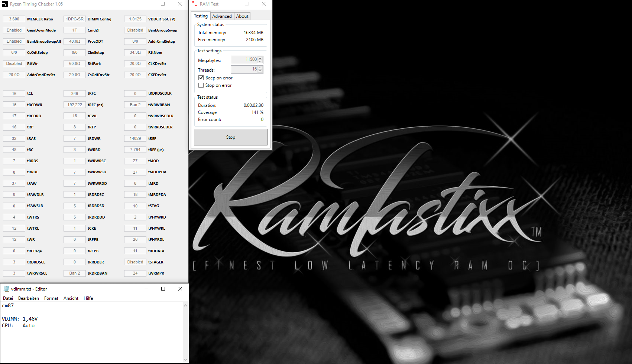Increase Threads with the up stepper arrow

[260, 68]
